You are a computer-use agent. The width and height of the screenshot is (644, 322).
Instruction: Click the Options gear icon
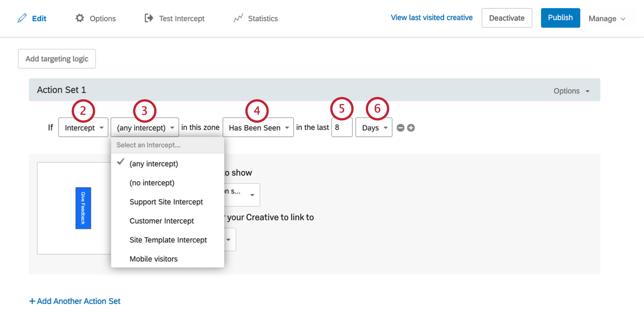pyautogui.click(x=80, y=18)
